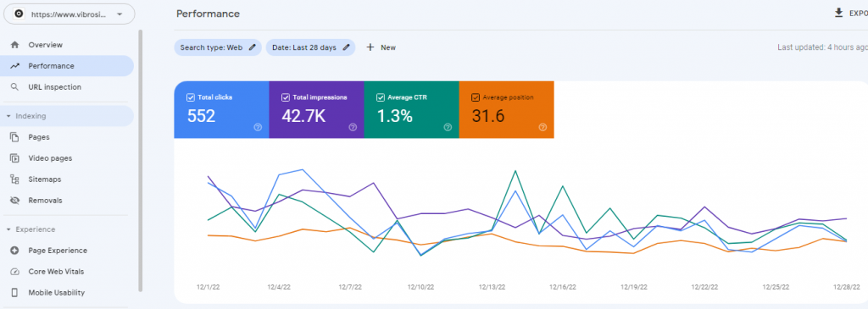Viewport: 868px width, 309px height.
Task: Click the help icon on Total clicks card
Action: tap(258, 127)
